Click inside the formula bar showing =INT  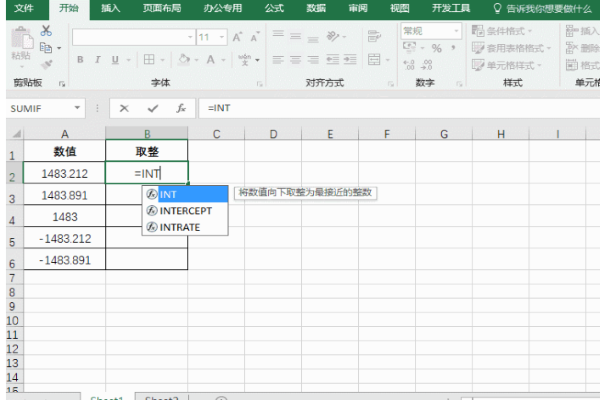[x=399, y=108]
